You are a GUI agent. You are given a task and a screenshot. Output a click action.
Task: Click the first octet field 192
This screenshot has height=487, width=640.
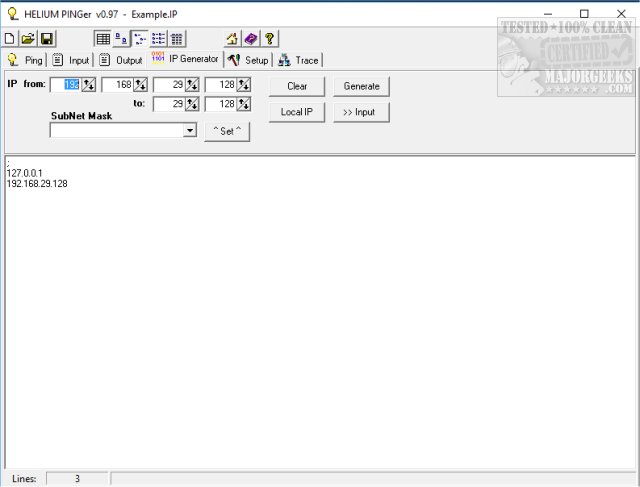(65, 85)
